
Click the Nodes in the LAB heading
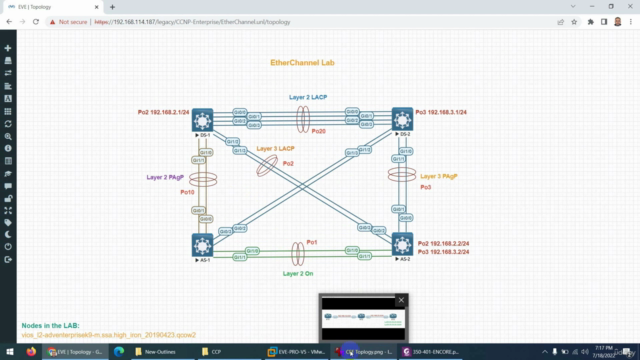51,326
